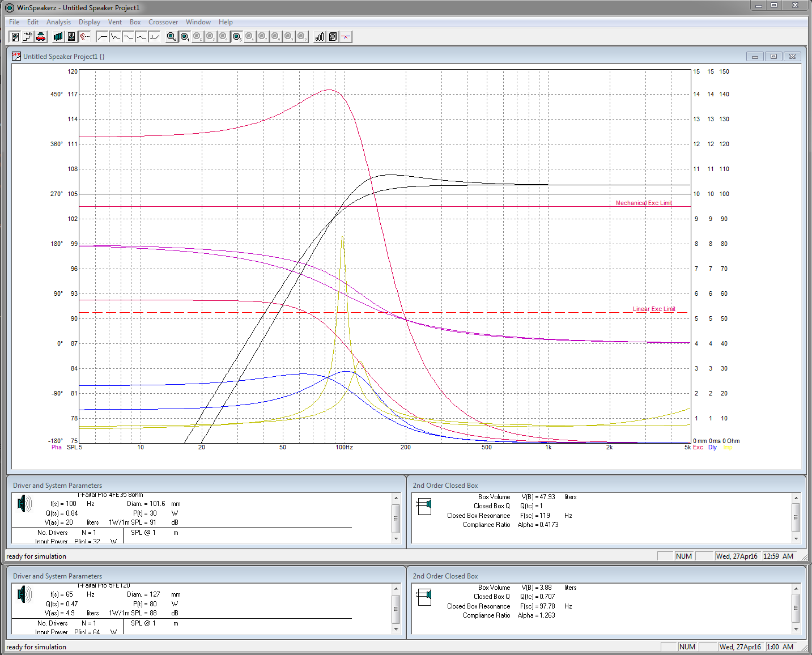Close the Untitled Speaker Project1 child window
Screen dimensions: 812x655
point(793,57)
